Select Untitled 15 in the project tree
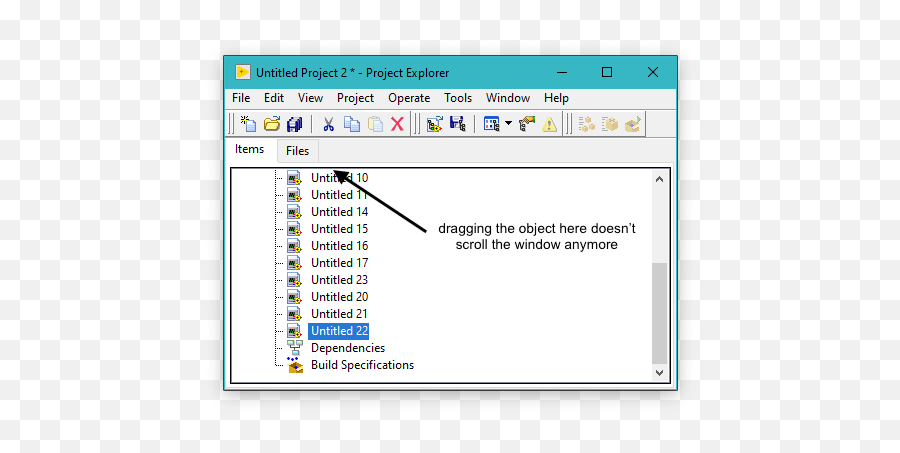This screenshot has height=453, width=900. tap(340, 229)
